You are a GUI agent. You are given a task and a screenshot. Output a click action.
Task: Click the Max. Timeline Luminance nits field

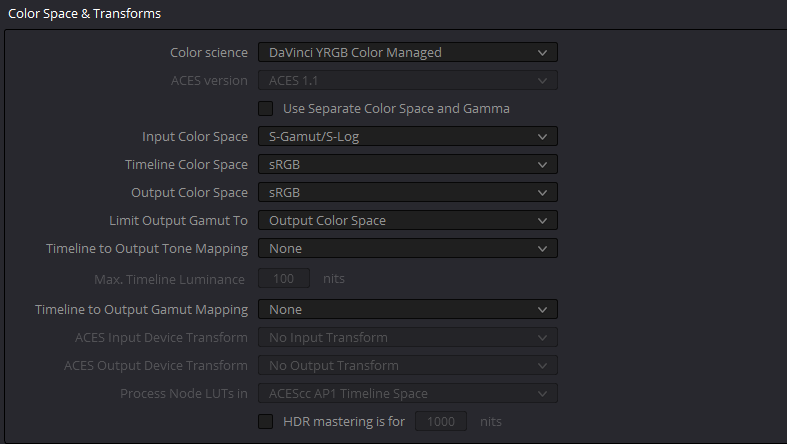pos(284,278)
